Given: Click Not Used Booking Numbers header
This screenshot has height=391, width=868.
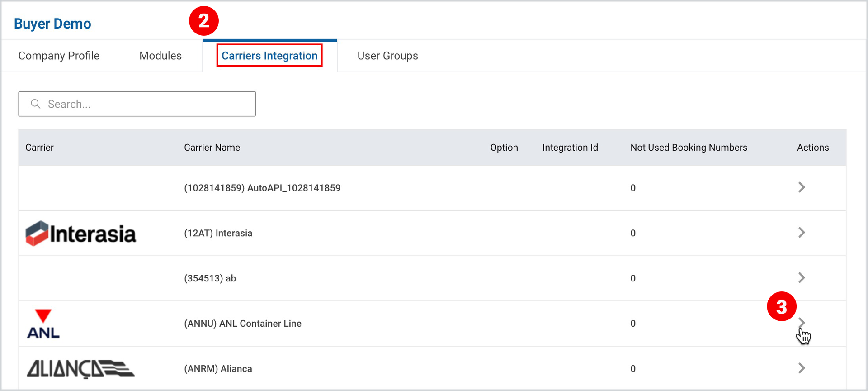Looking at the screenshot, I should click(x=689, y=148).
